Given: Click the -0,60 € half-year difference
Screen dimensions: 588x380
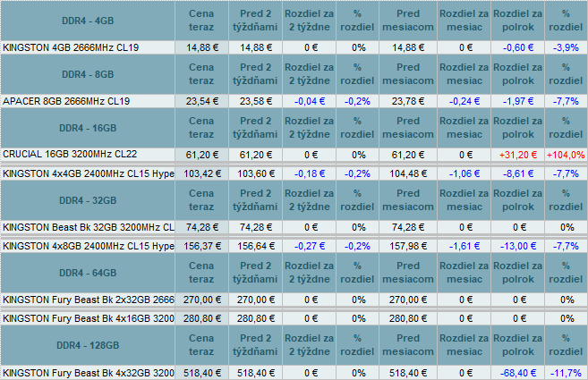Looking at the screenshot, I should tap(518, 47).
